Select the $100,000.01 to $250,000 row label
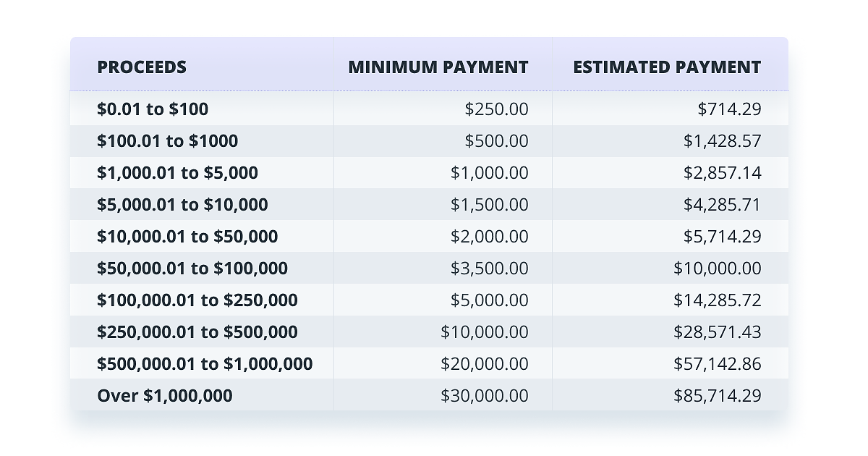This screenshot has height=456, width=868. [x=197, y=300]
